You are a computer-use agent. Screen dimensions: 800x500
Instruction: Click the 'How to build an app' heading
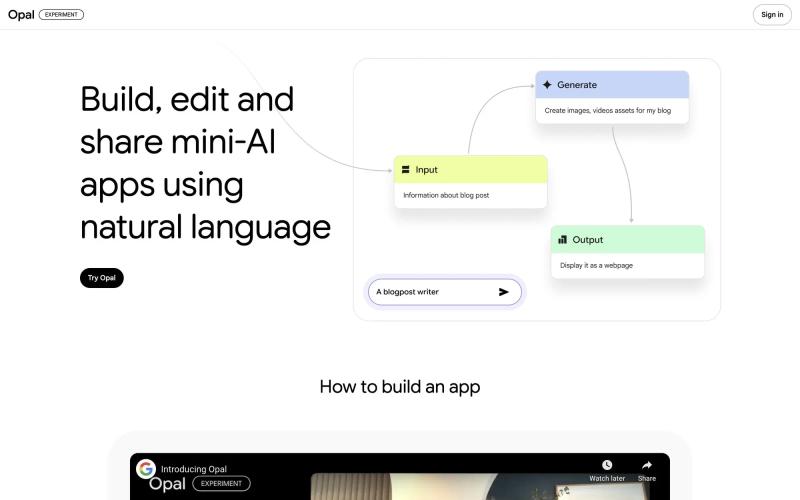pyautogui.click(x=400, y=387)
